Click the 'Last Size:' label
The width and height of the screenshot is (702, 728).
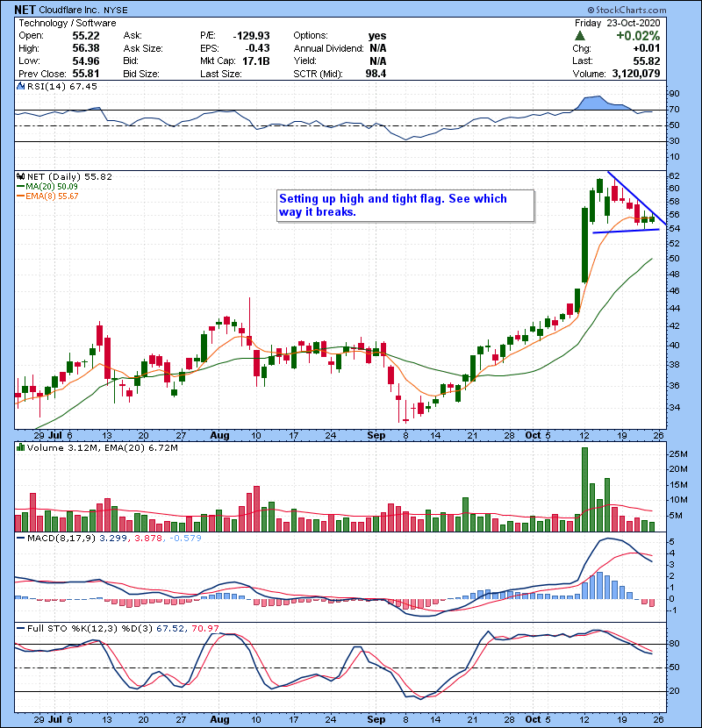click(220, 74)
